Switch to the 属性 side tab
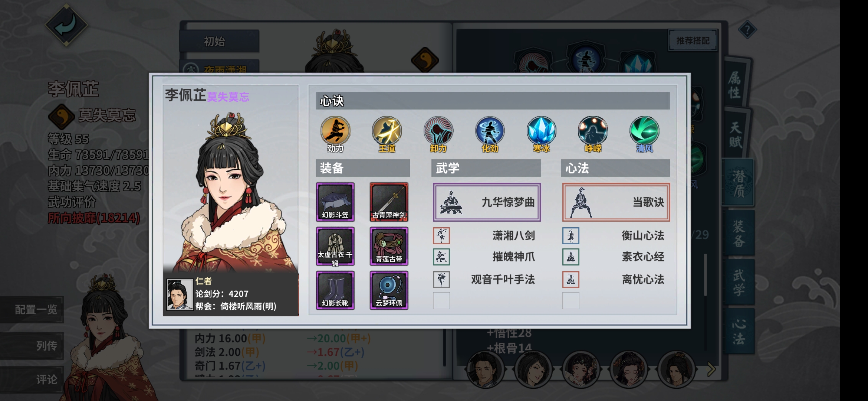This screenshot has height=401, width=868. (735, 84)
